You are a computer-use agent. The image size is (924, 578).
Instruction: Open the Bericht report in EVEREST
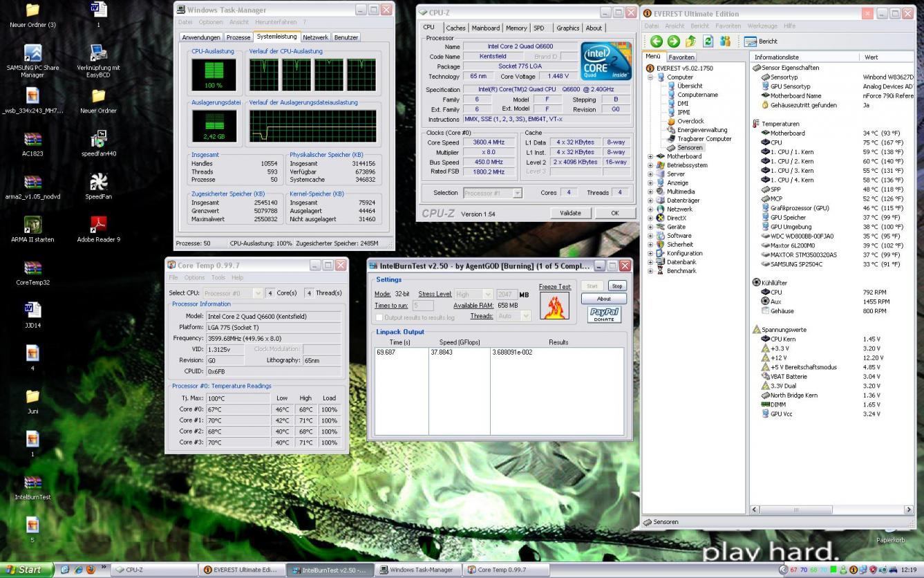pos(760,41)
